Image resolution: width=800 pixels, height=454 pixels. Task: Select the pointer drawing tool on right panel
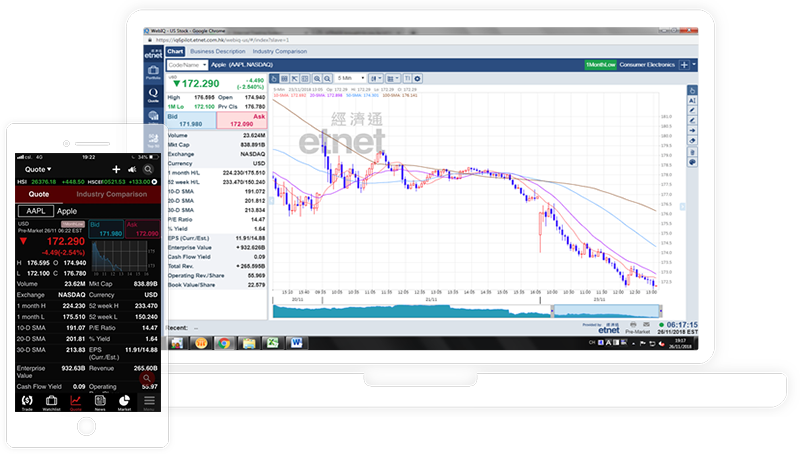pyautogui.click(x=692, y=90)
